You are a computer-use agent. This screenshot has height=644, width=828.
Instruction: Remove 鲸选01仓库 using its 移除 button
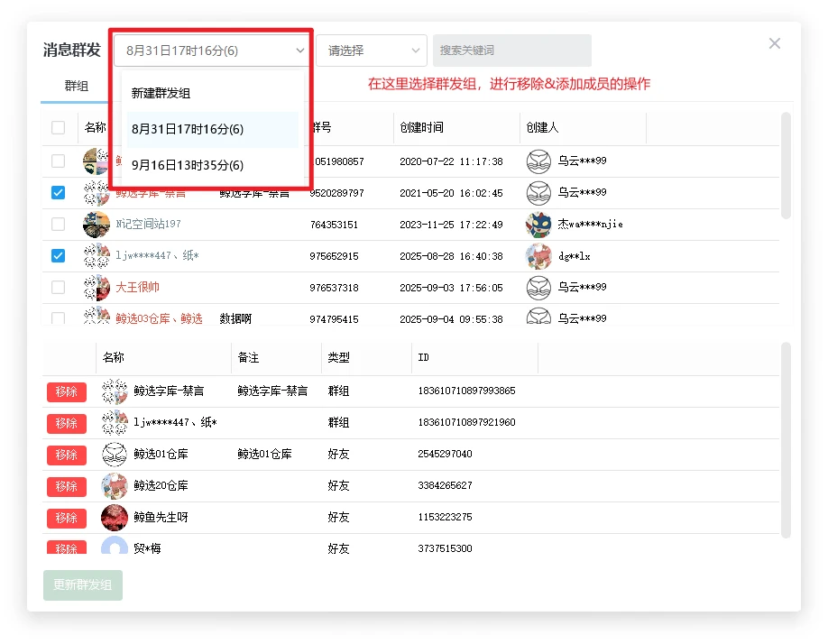click(x=67, y=455)
